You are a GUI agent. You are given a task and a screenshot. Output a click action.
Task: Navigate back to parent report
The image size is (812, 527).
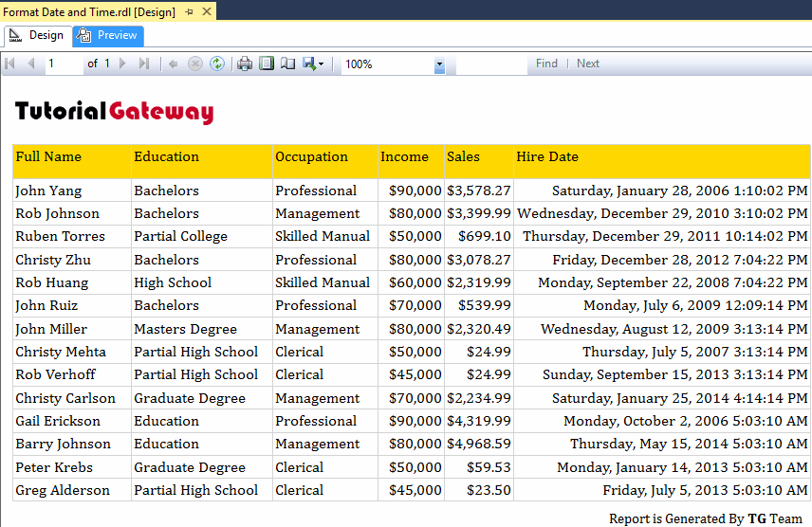[173, 64]
